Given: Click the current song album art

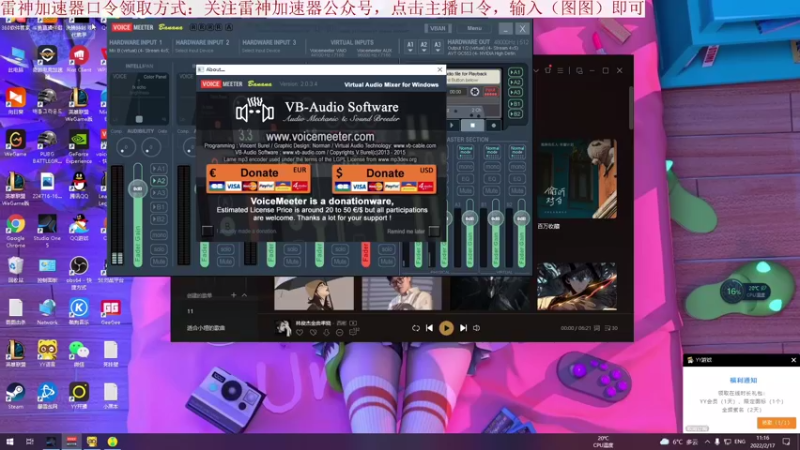Looking at the screenshot, I should pyautogui.click(x=283, y=328).
